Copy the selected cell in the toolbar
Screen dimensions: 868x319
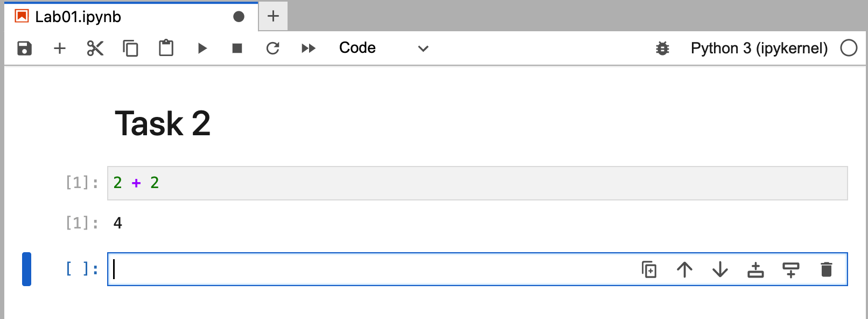tap(130, 48)
